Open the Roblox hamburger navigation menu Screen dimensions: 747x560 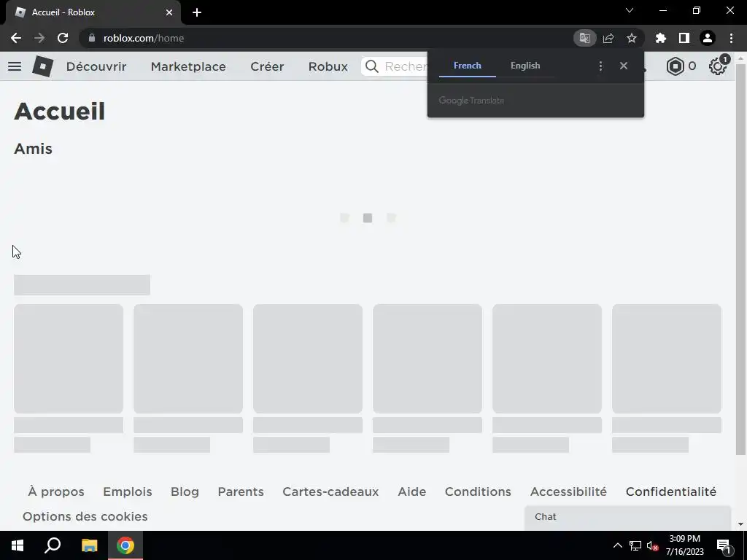(15, 66)
